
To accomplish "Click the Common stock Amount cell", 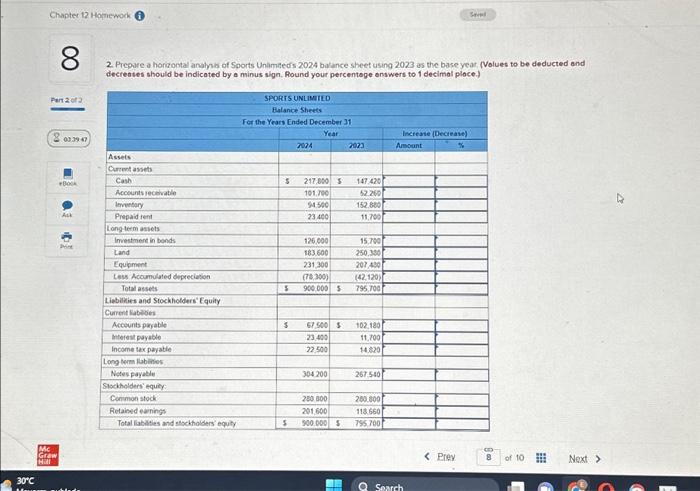I will click(x=409, y=399).
